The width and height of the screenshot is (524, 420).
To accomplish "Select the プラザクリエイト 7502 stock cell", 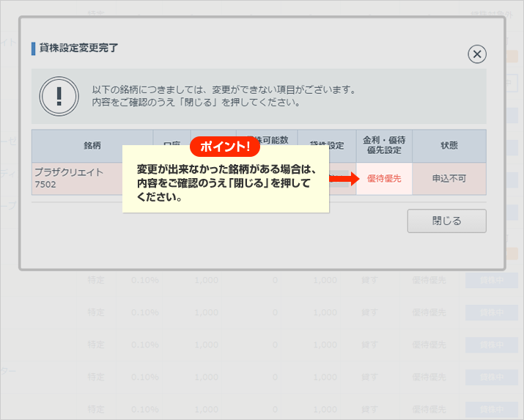I will click(76, 178).
